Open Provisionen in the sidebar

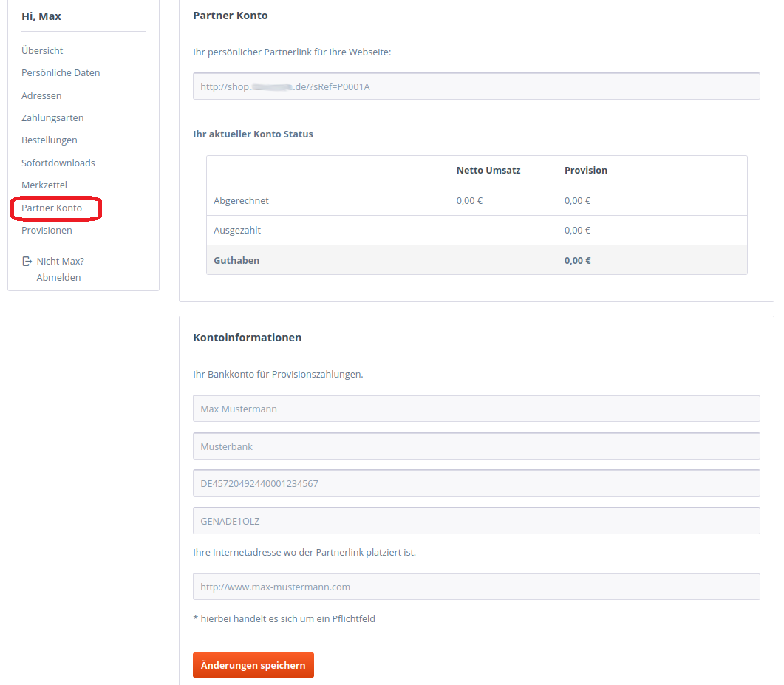47,231
